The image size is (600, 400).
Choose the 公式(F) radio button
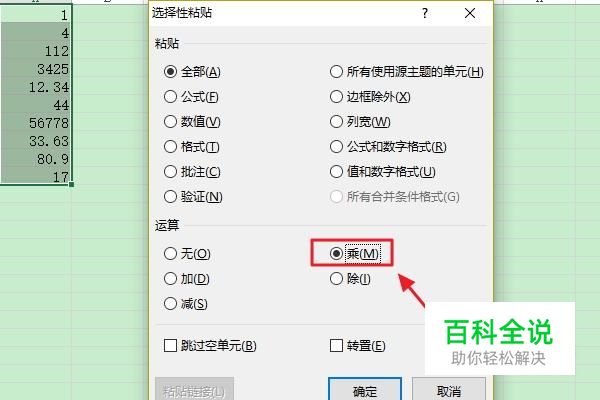191,97
